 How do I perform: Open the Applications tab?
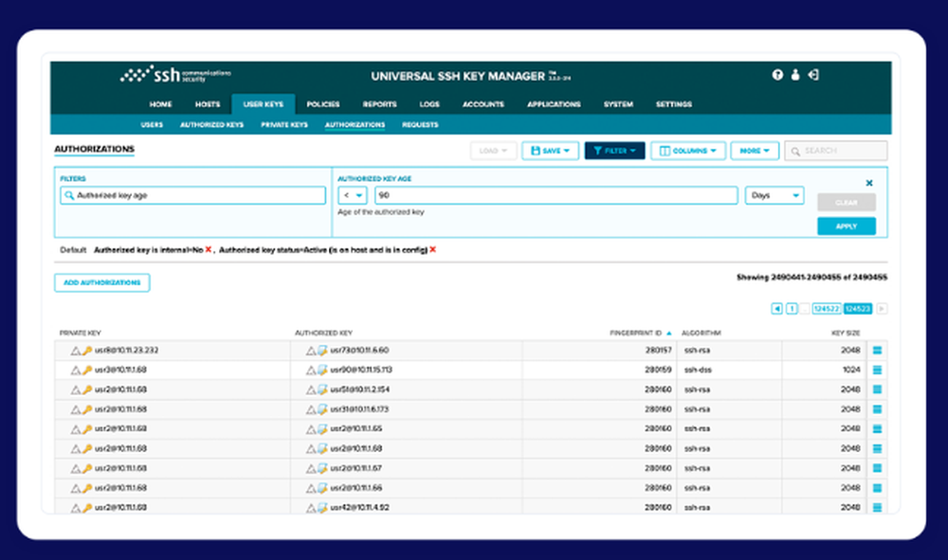pyautogui.click(x=554, y=104)
